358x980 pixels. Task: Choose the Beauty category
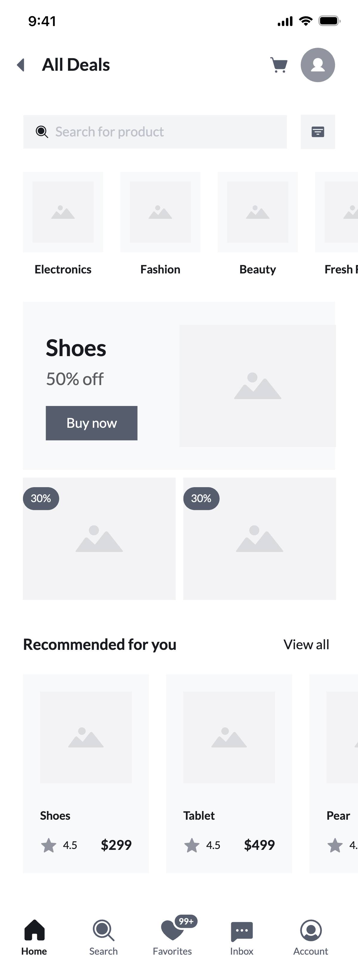(258, 224)
